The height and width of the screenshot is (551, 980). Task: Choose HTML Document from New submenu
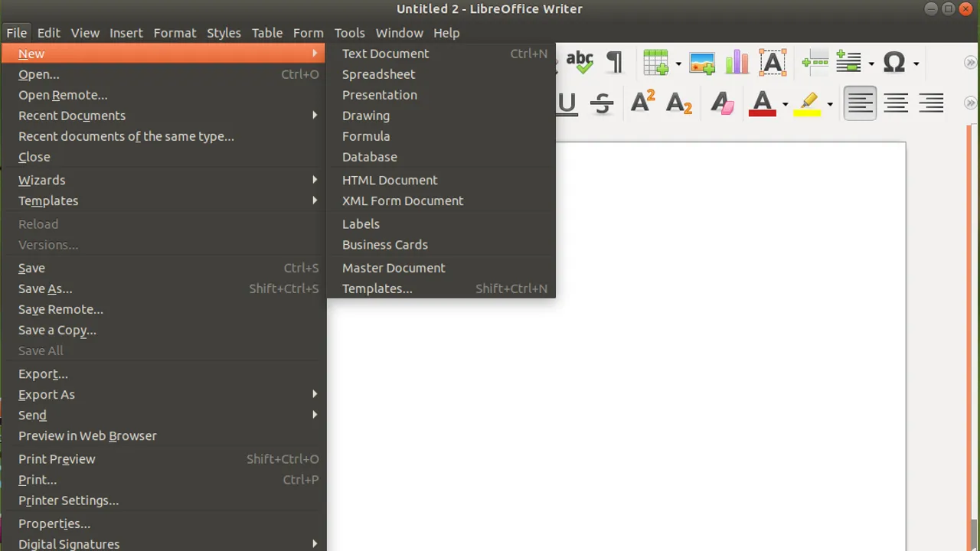pyautogui.click(x=441, y=180)
